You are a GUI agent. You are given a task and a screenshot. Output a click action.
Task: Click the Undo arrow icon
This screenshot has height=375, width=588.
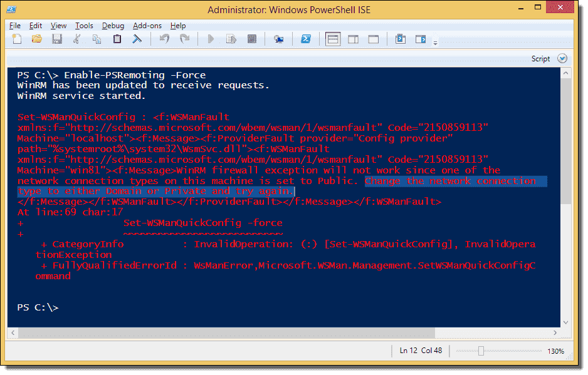point(164,39)
